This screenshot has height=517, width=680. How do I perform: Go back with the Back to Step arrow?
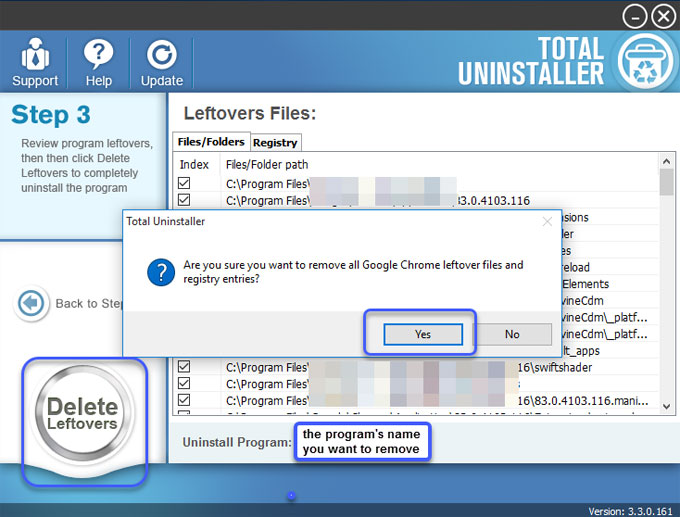tap(31, 303)
